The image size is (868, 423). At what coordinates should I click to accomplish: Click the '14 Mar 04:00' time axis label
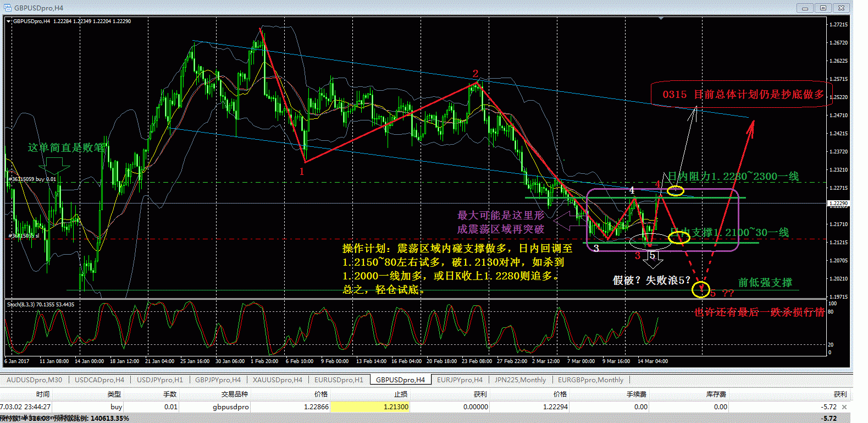point(653,361)
